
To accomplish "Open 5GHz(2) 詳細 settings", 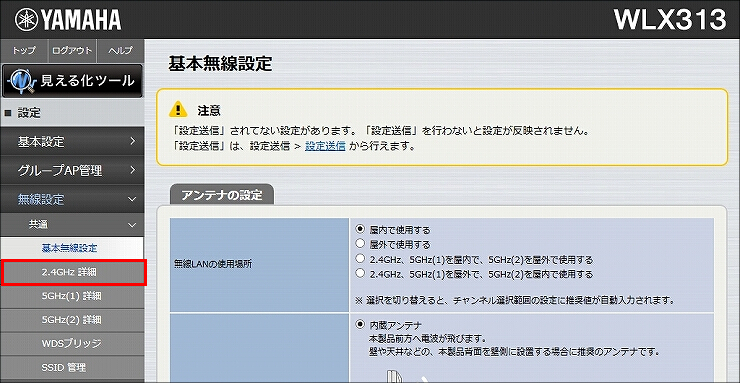I will click(72, 320).
